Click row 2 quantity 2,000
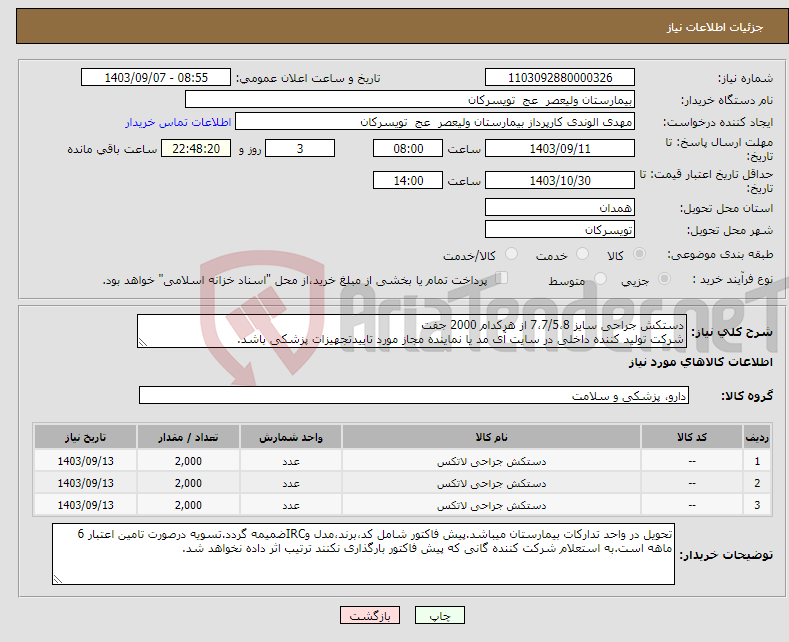The width and height of the screenshot is (789, 642). 188,483
